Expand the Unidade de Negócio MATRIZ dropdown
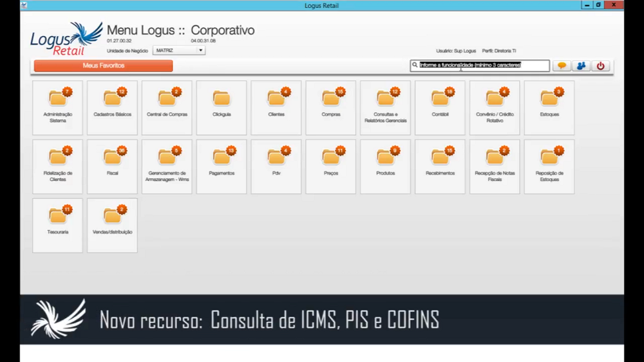Viewport: 644px width, 362px height. (x=178, y=50)
